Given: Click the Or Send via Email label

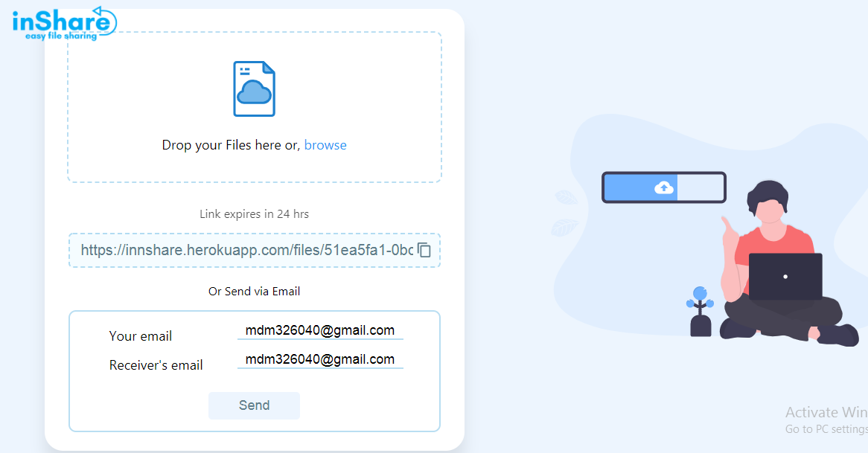Looking at the screenshot, I should pos(254,292).
